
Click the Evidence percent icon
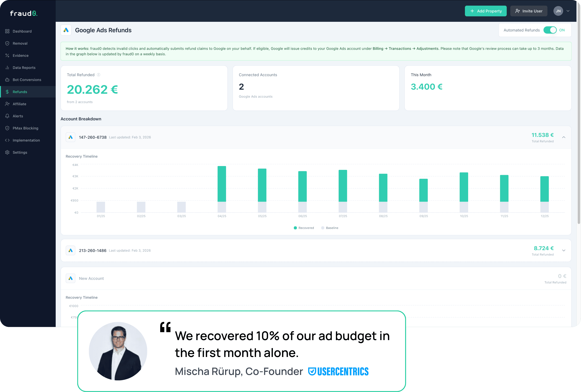pyautogui.click(x=7, y=55)
